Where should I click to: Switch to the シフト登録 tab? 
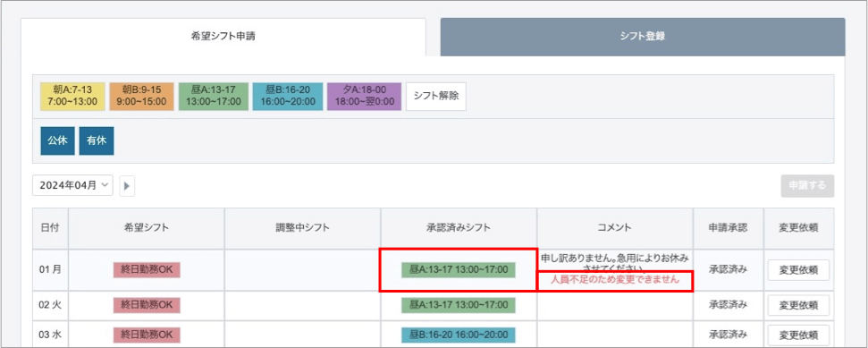(643, 37)
